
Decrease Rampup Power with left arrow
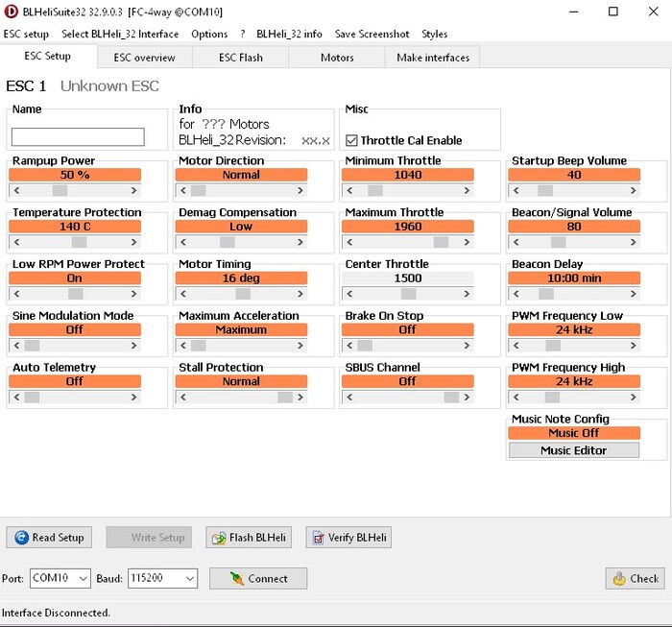16,190
